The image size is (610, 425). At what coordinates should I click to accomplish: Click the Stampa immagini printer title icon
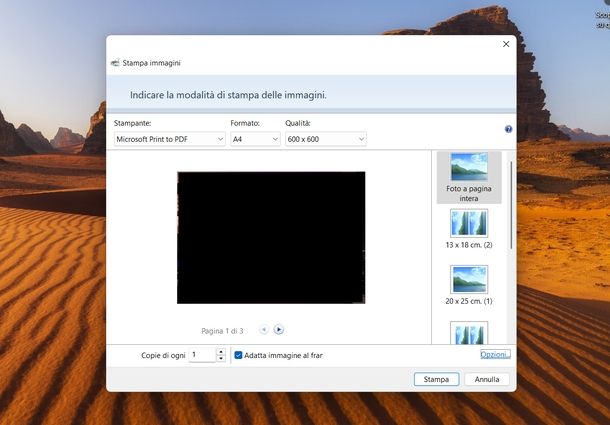[x=115, y=63]
